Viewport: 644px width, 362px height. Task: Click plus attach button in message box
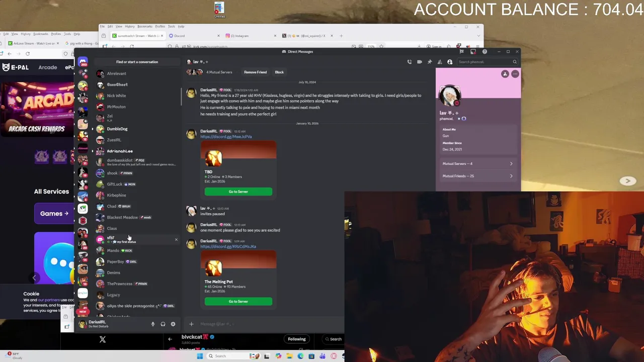191,324
